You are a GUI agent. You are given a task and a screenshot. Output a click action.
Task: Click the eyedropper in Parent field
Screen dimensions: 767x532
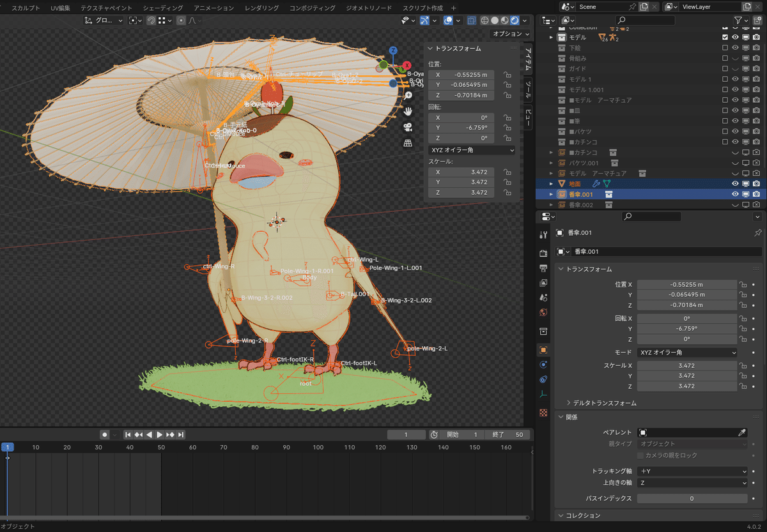tap(742, 432)
